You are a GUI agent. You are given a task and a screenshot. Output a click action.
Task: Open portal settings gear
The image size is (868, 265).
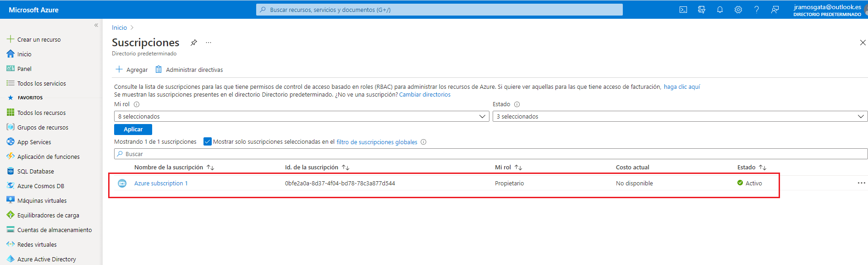click(x=738, y=10)
